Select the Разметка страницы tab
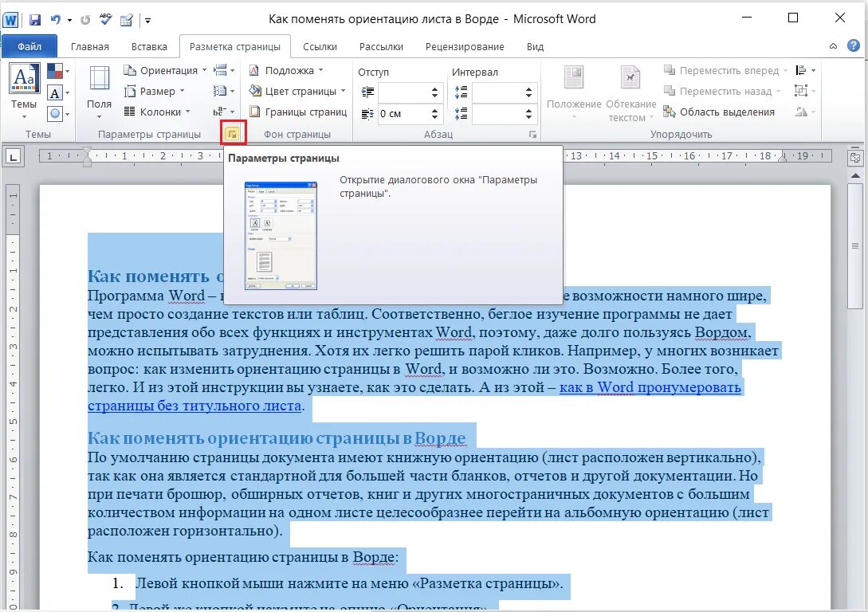868x612 pixels. pyautogui.click(x=234, y=46)
